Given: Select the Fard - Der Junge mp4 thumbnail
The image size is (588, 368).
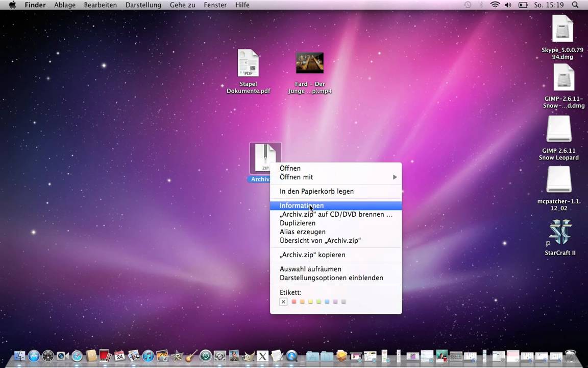Looking at the screenshot, I should coord(310,63).
